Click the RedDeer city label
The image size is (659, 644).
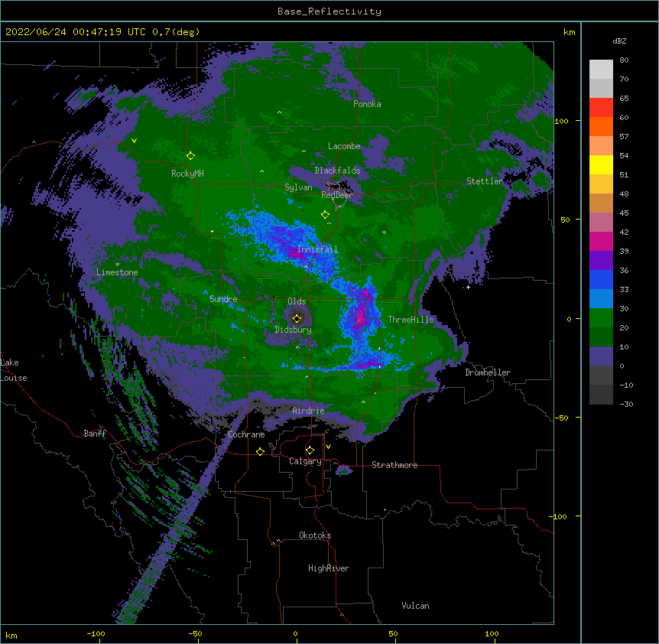(336, 194)
